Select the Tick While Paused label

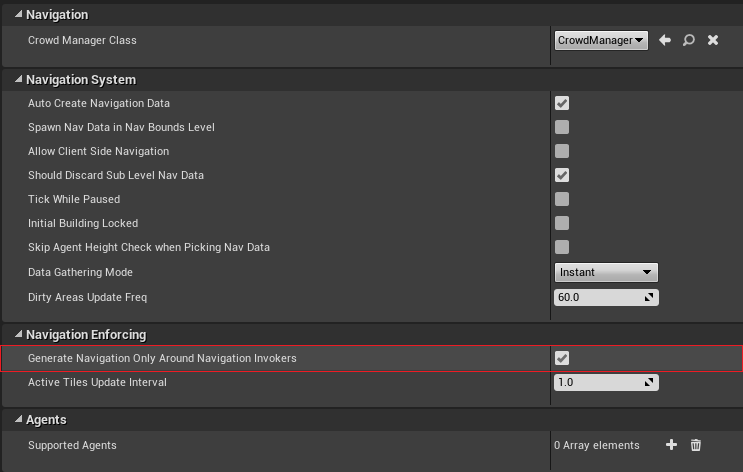(74, 199)
